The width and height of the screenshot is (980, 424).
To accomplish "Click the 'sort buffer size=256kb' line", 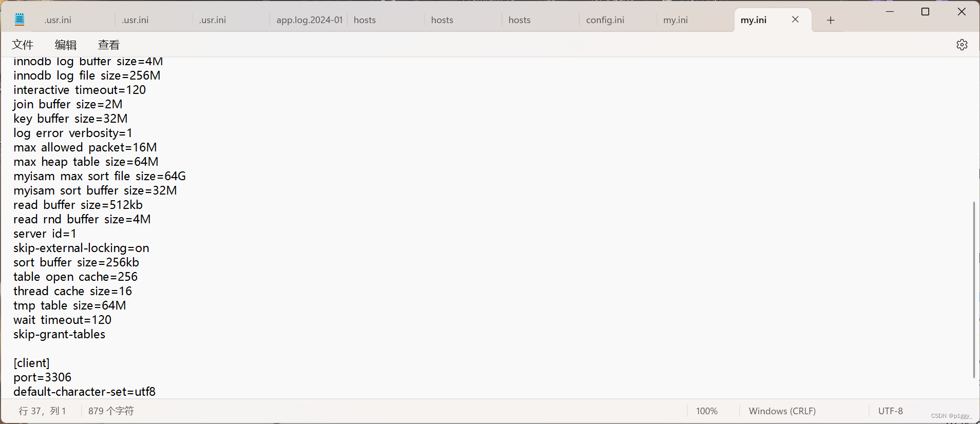I will 76,262.
